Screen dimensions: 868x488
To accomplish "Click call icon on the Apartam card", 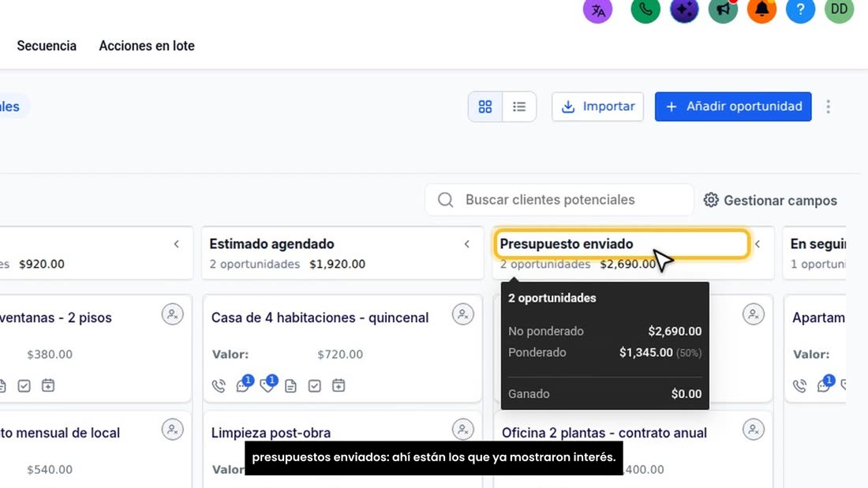I will pos(799,385).
